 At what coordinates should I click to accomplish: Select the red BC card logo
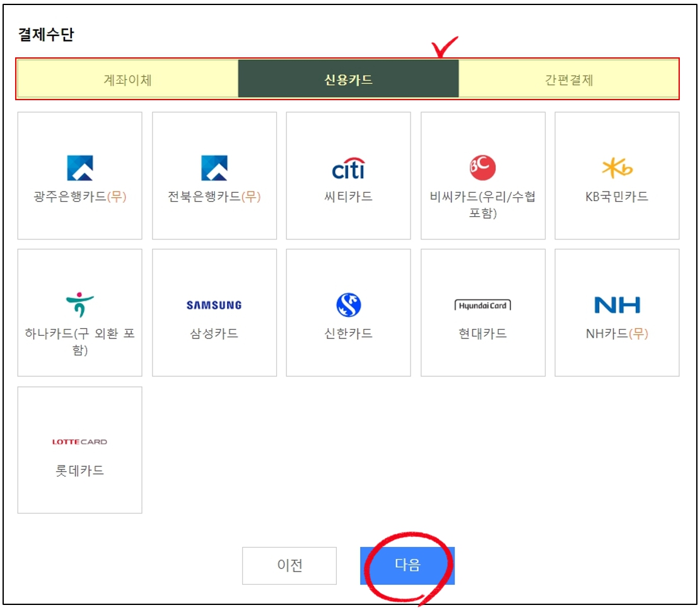(x=482, y=168)
